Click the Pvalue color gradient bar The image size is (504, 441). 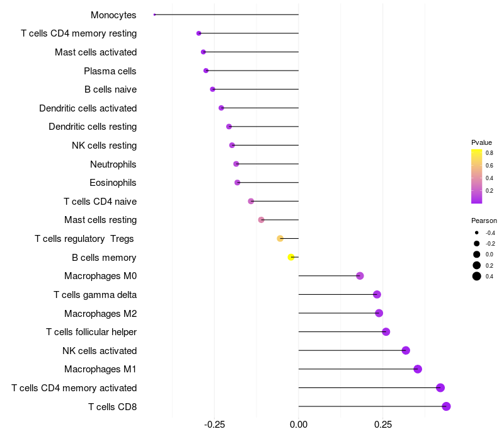pyautogui.click(x=477, y=176)
